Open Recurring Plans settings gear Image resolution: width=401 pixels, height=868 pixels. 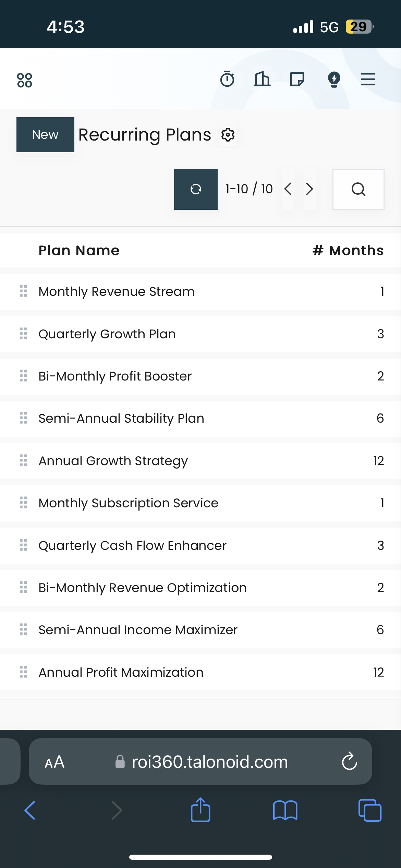[x=228, y=135]
